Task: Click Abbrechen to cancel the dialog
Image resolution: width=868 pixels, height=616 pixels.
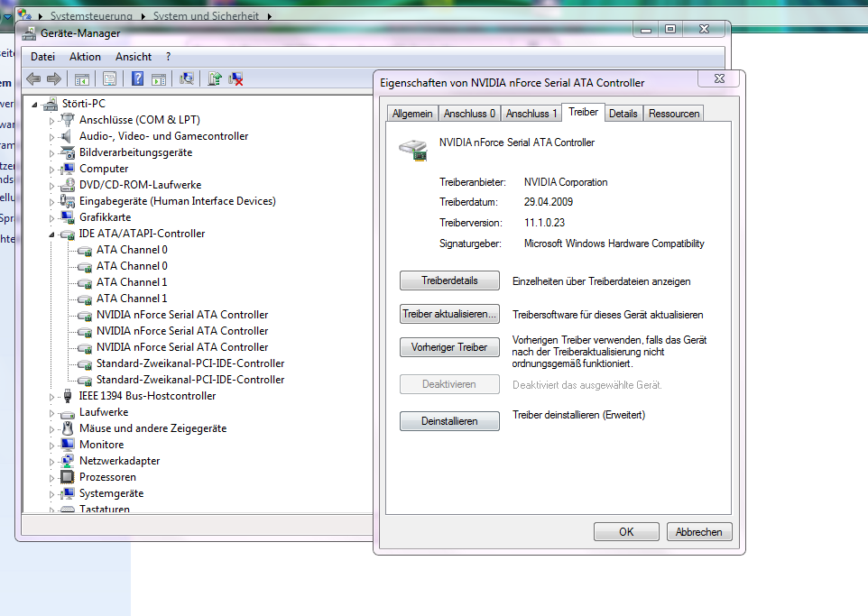Action: (699, 532)
